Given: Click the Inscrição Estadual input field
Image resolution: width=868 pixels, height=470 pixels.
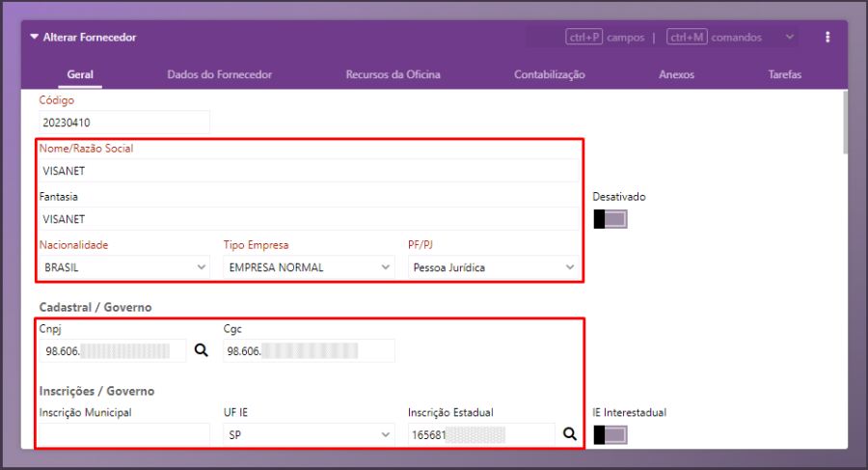Looking at the screenshot, I should click(x=481, y=435).
